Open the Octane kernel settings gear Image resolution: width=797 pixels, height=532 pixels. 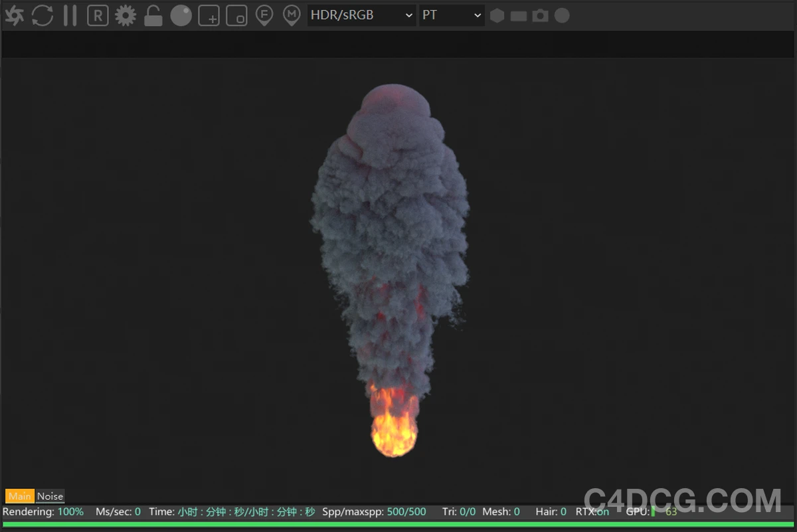point(125,15)
